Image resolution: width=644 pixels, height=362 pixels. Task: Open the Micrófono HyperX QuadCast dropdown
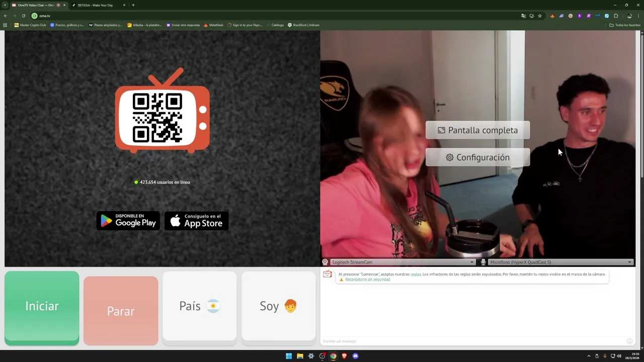click(560, 262)
